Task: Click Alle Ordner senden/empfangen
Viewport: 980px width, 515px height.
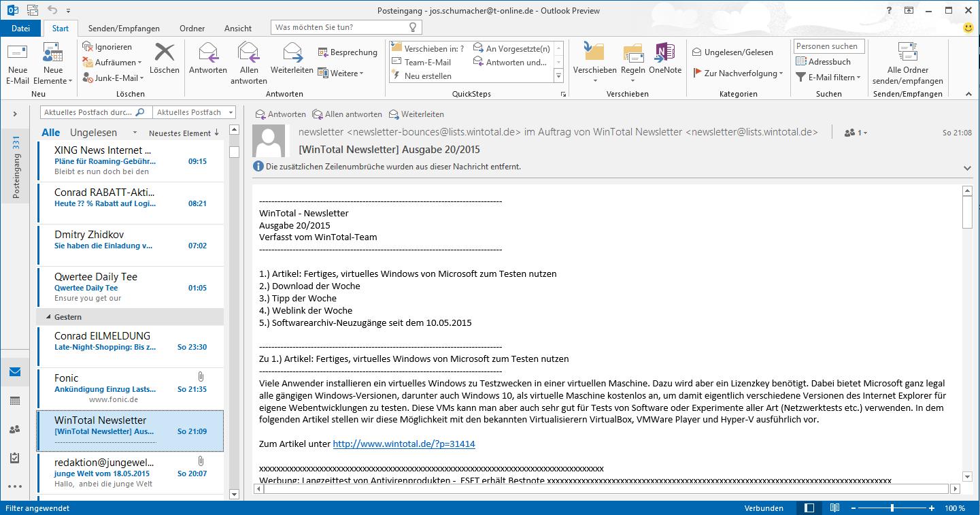Action: click(907, 64)
